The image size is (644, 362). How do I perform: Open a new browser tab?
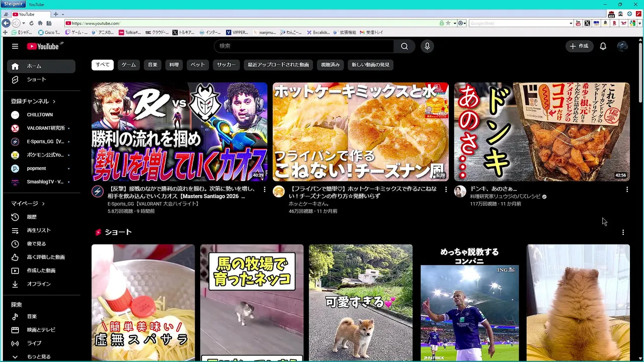point(56,14)
